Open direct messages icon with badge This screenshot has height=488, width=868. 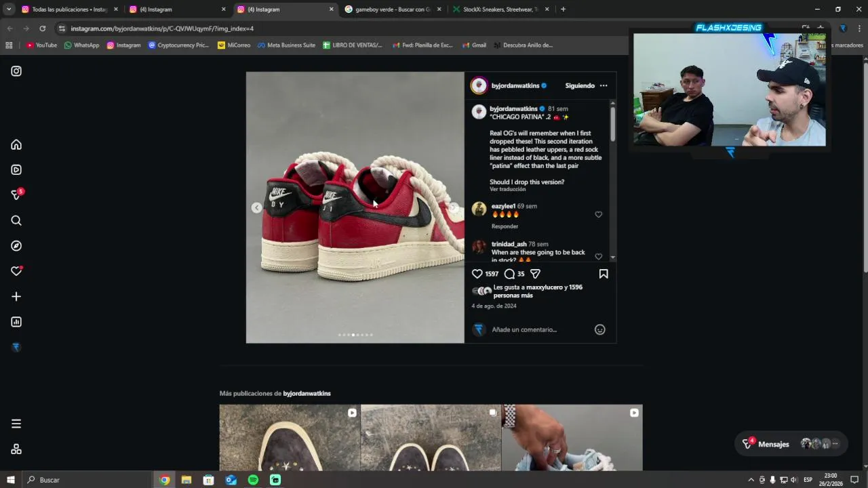[16, 195]
